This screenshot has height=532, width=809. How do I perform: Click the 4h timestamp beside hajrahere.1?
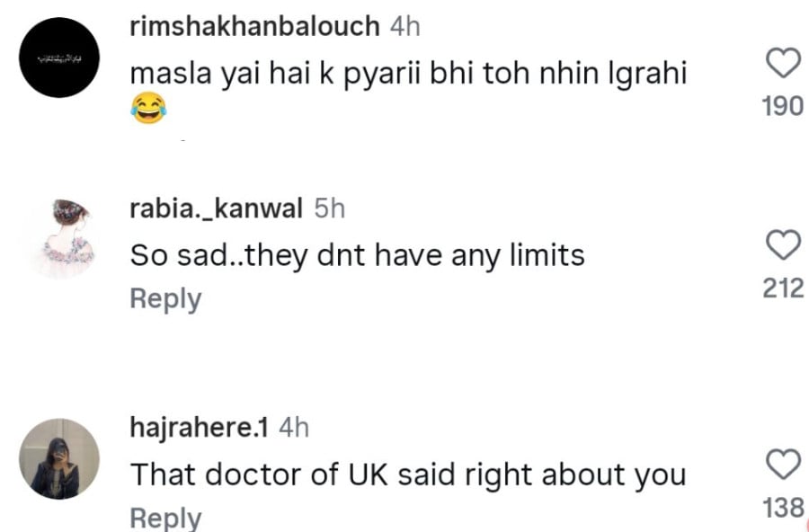coord(294,428)
